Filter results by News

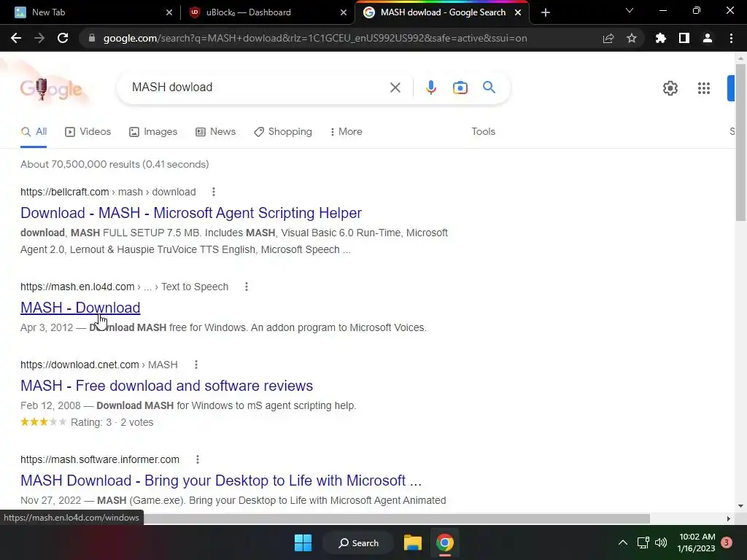pos(215,132)
